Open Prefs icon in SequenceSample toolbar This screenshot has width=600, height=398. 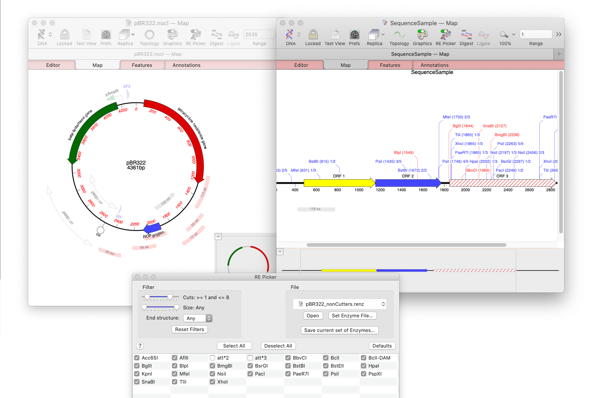pyautogui.click(x=354, y=35)
